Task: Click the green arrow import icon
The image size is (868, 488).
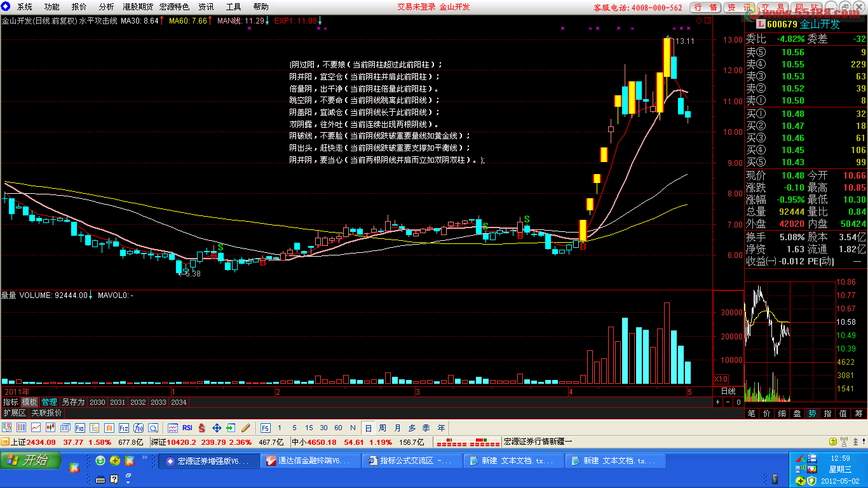Action: (x=231, y=428)
